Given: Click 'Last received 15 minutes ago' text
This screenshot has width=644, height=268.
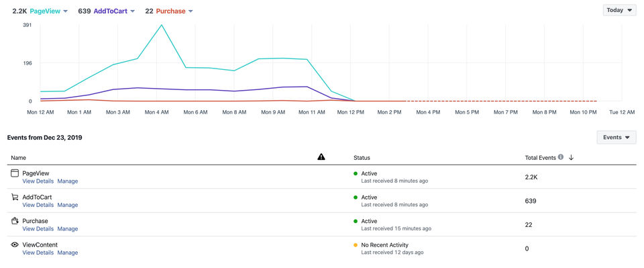Looking at the screenshot, I should (396, 228).
